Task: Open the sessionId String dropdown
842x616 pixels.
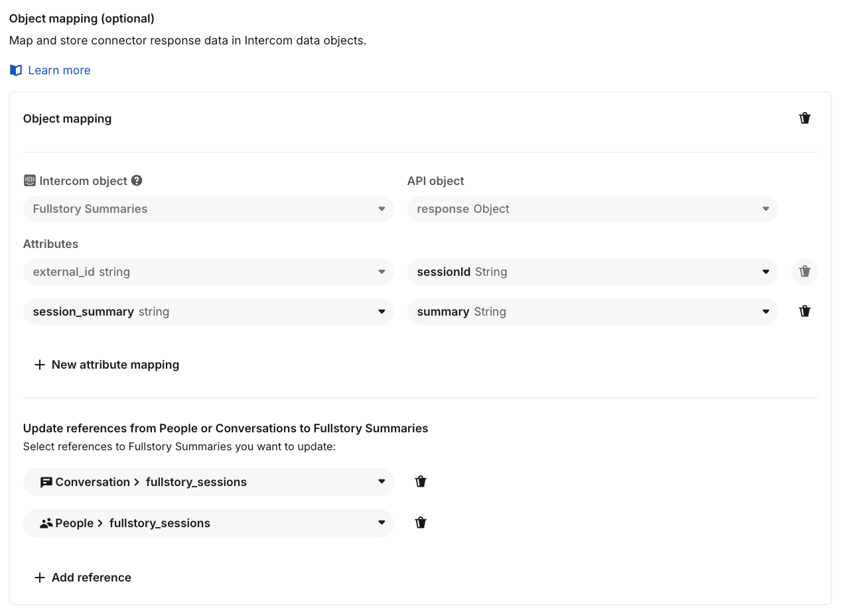Action: pyautogui.click(x=592, y=272)
